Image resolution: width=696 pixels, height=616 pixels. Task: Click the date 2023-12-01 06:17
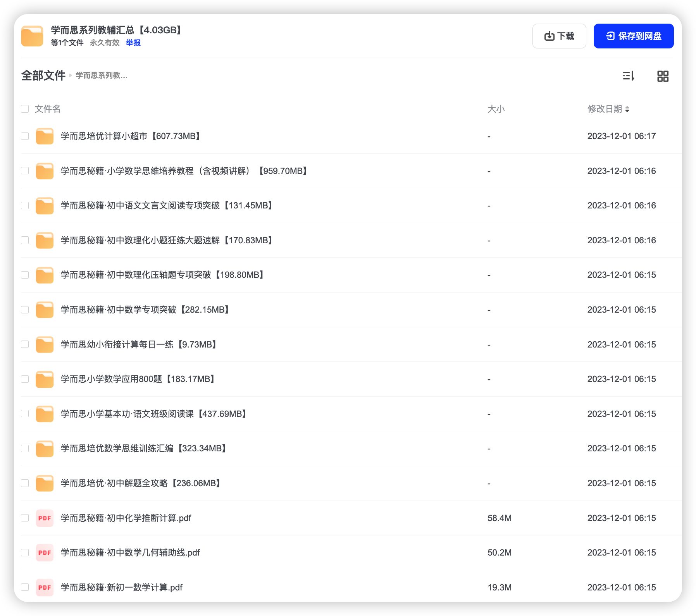[622, 136]
